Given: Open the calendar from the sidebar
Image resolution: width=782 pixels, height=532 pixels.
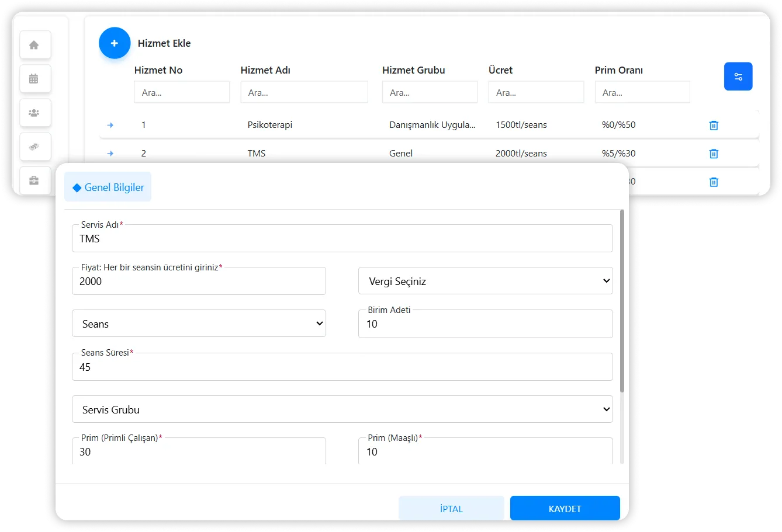Looking at the screenshot, I should [34, 79].
